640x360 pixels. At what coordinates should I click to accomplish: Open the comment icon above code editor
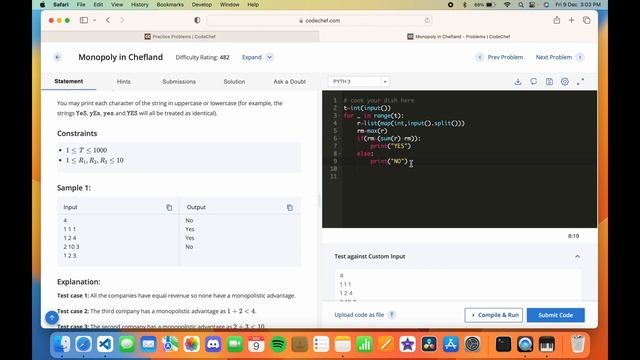(533, 82)
